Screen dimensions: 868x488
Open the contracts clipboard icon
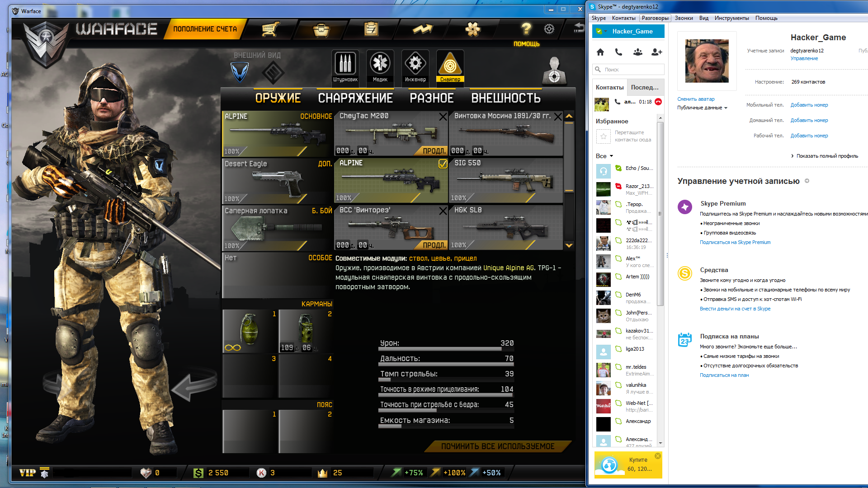(x=371, y=29)
